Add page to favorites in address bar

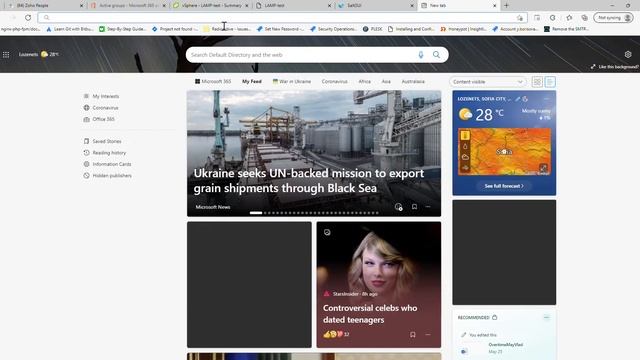[520, 18]
